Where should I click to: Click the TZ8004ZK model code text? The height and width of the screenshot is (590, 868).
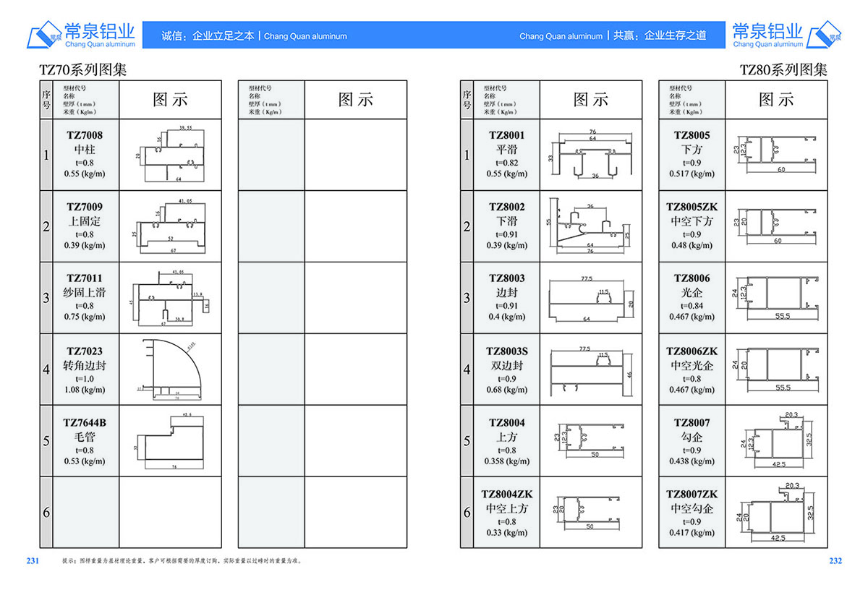(507, 494)
